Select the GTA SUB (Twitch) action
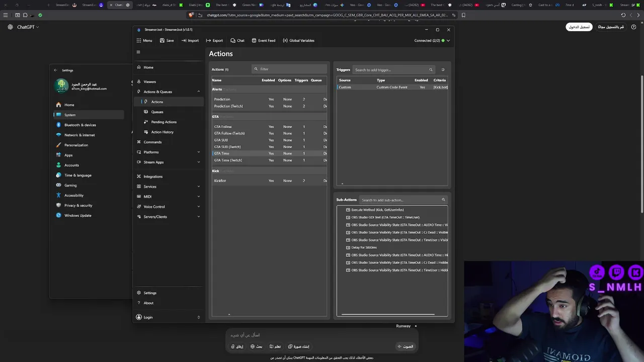The height and width of the screenshot is (362, 644). coord(269,147)
